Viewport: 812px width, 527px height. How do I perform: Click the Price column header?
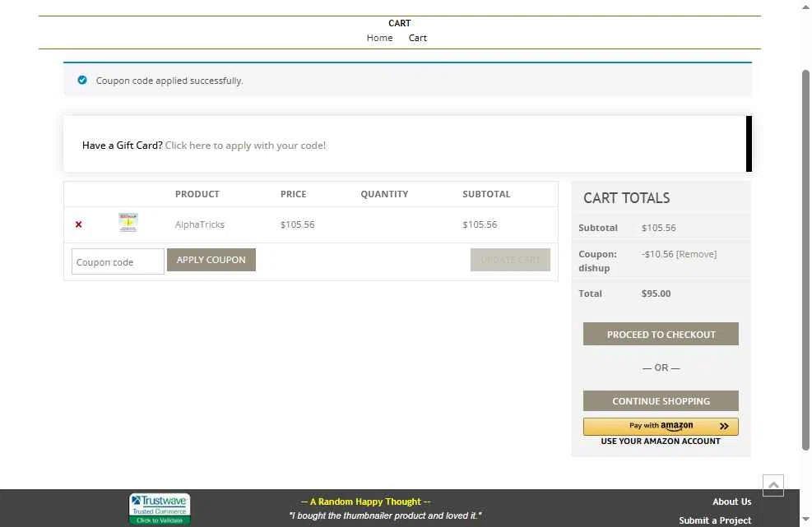coord(294,194)
